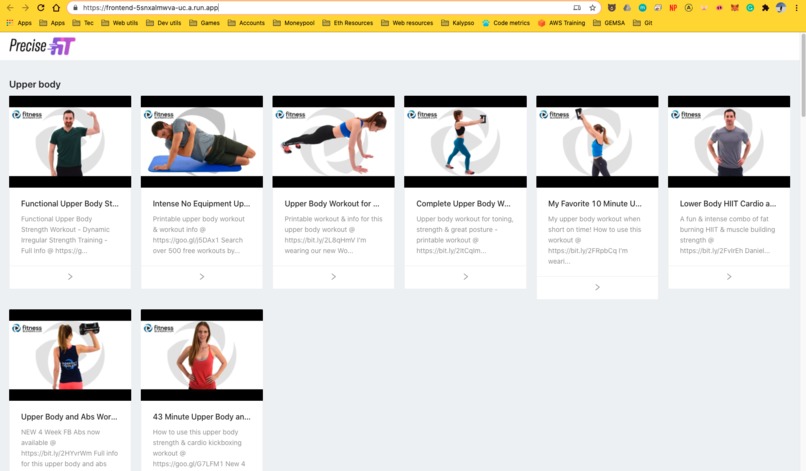Click the Precise FIT logo
This screenshot has height=471, width=806.
(42, 46)
